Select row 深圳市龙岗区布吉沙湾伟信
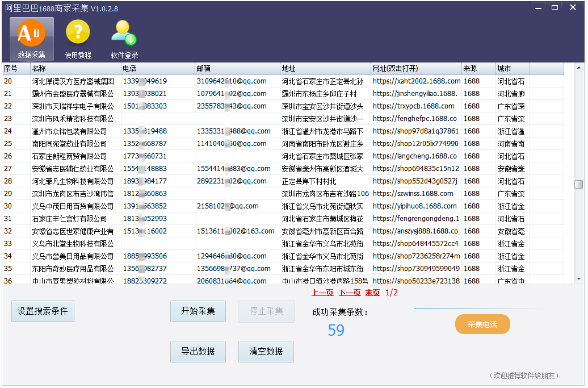Viewport: 588px width, 388px height. coord(283,194)
